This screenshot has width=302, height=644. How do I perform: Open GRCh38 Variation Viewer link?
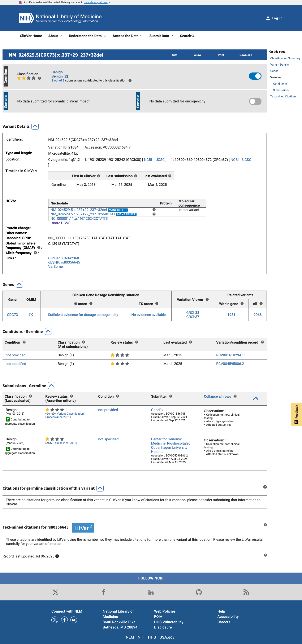click(x=193, y=313)
